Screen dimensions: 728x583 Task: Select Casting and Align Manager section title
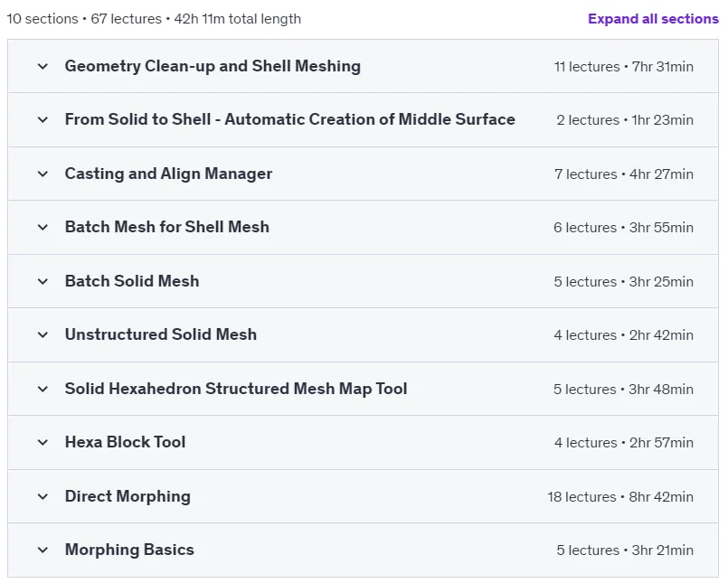(x=168, y=174)
